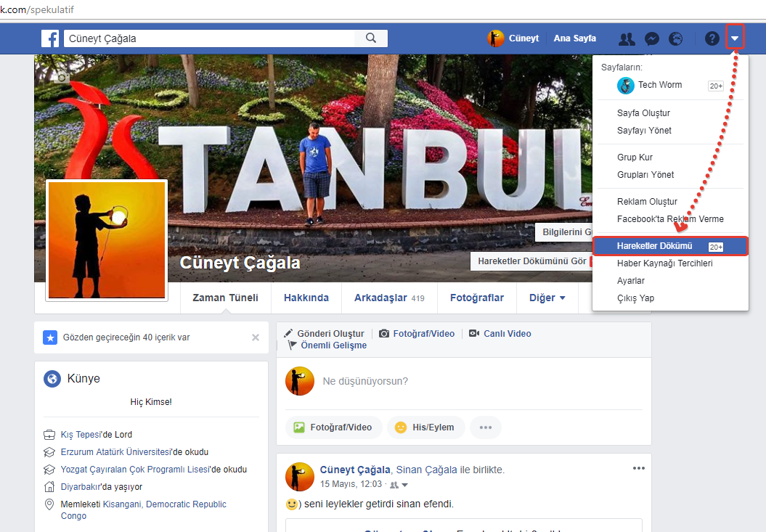This screenshot has height=532, width=766.
Task: Click the profile picture thumbnail
Action: coord(107,240)
